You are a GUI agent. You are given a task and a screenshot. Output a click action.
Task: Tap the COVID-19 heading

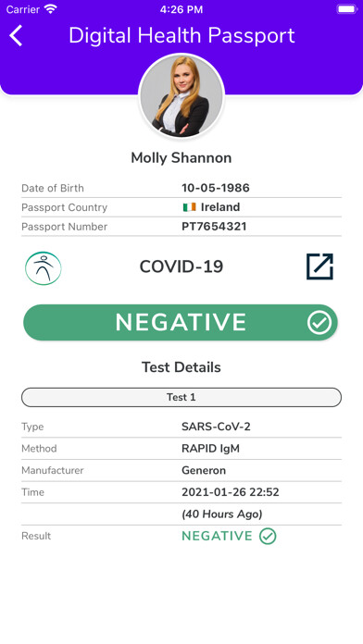click(181, 266)
